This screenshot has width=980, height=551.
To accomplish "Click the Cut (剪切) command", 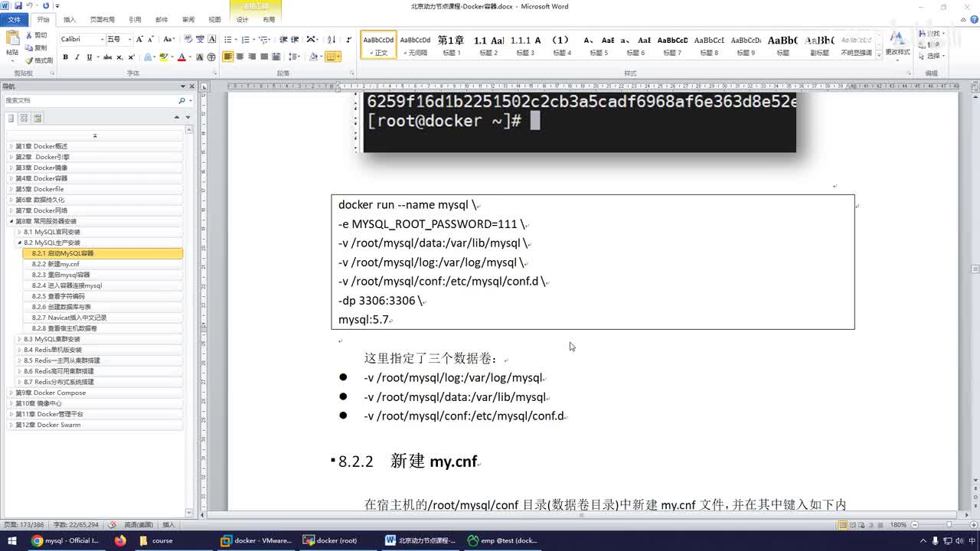I will pyautogui.click(x=36, y=35).
